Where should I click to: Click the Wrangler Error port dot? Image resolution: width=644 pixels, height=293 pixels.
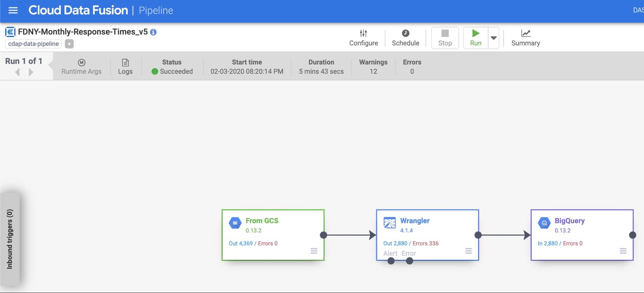click(410, 261)
